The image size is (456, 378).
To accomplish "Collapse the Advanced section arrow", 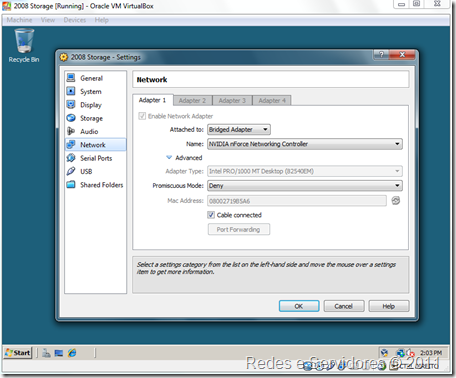I will pyautogui.click(x=169, y=157).
